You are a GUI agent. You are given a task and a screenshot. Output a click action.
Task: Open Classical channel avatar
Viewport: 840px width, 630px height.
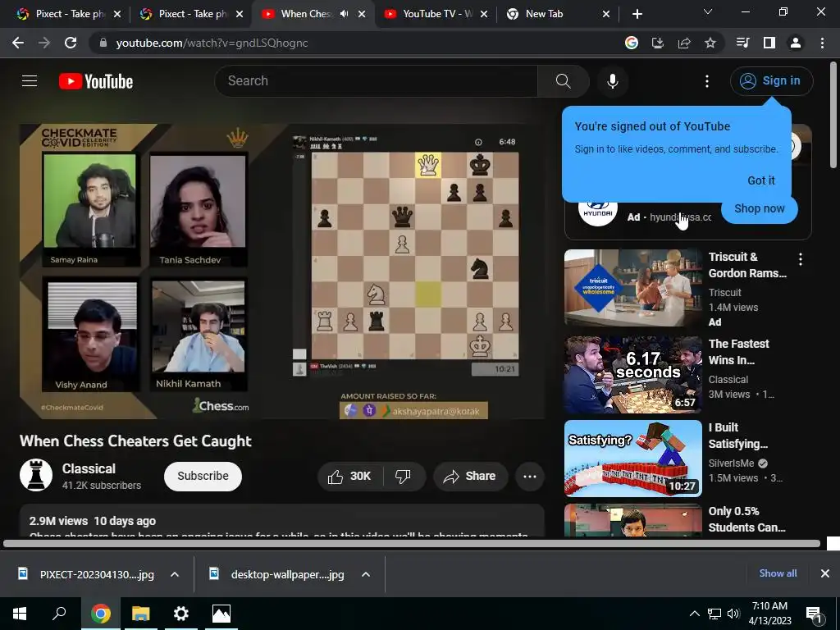click(x=36, y=475)
